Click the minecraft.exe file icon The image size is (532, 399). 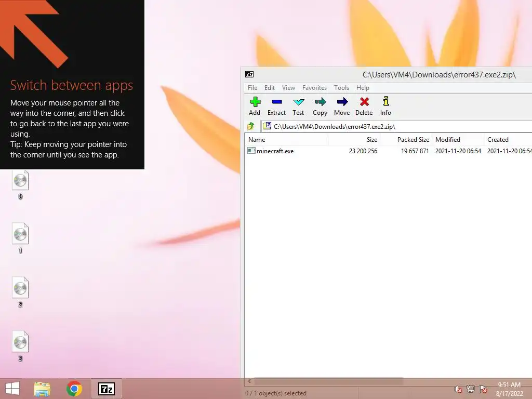[x=251, y=151]
